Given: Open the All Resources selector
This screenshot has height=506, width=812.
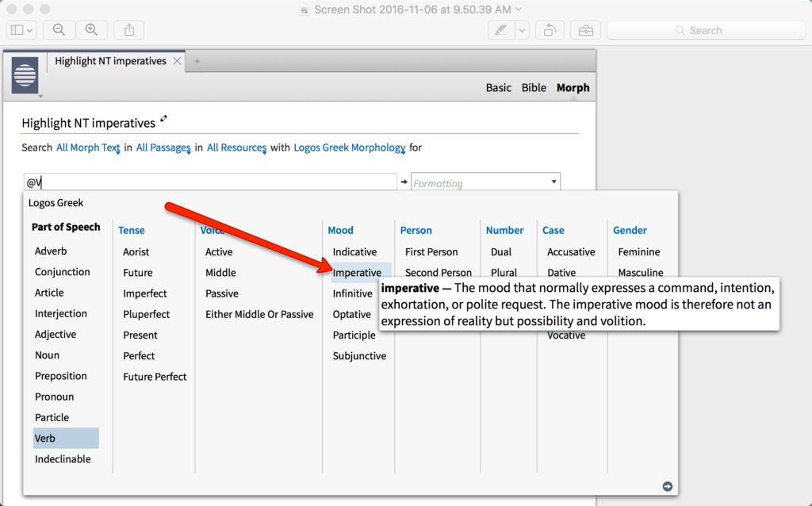Looking at the screenshot, I should pos(236,148).
